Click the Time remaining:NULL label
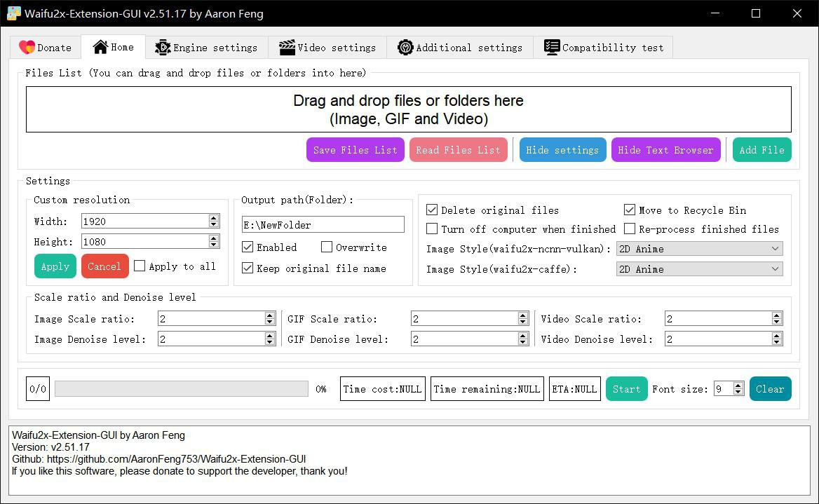 pyautogui.click(x=487, y=388)
